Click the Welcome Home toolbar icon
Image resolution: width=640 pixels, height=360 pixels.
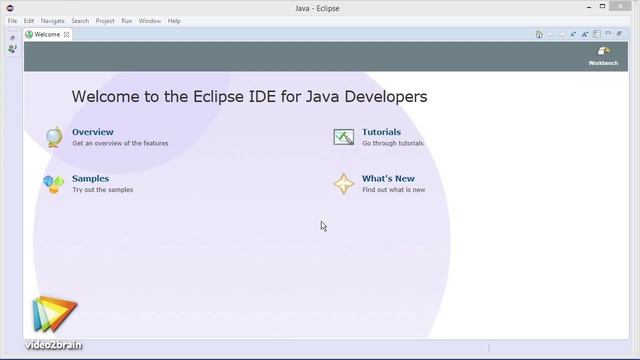pyautogui.click(x=539, y=34)
